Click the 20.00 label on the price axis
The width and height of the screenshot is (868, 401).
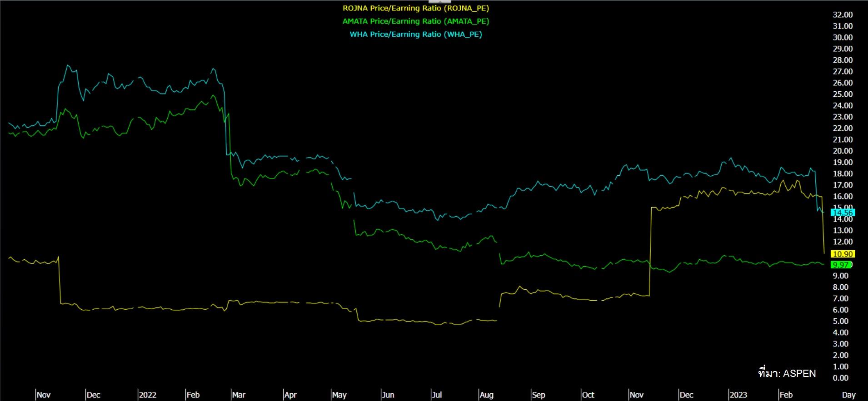pyautogui.click(x=843, y=151)
